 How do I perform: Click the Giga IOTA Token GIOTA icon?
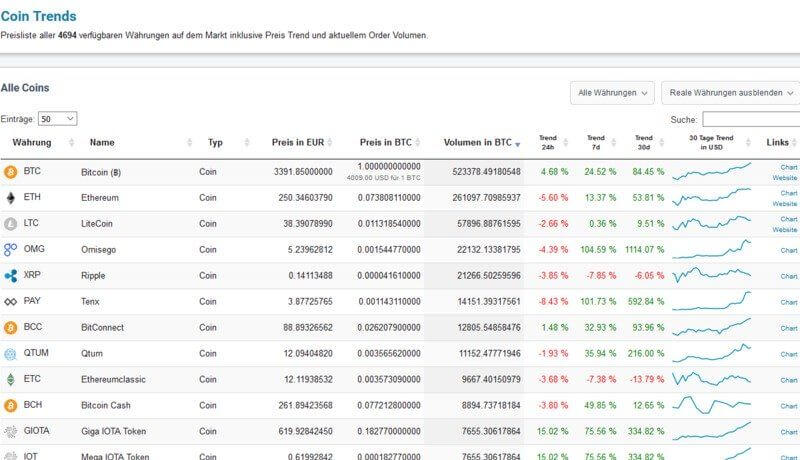click(10, 431)
